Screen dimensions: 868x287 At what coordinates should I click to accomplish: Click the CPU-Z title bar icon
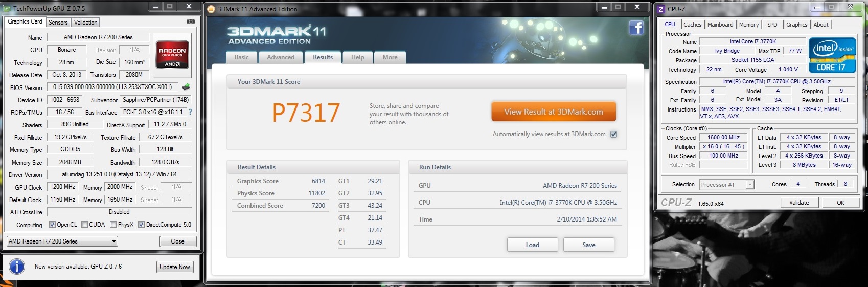point(661,9)
